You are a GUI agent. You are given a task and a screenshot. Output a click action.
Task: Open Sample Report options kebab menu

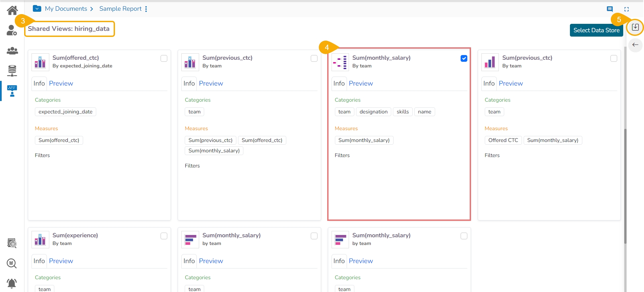(x=146, y=9)
